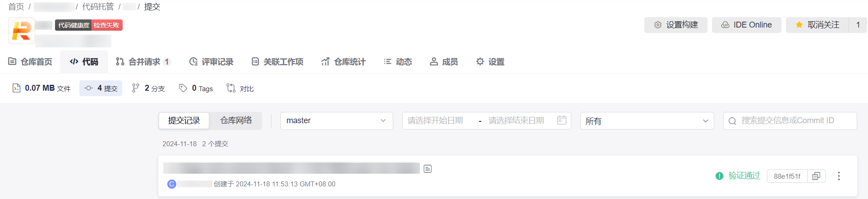Open 0 Tags list

point(196,88)
